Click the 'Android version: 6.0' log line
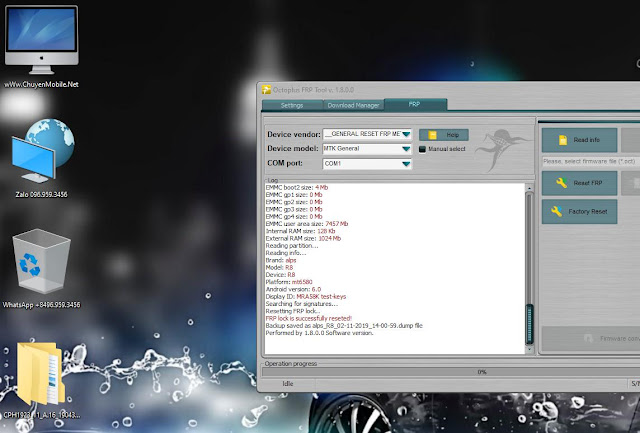This screenshot has width=640, height=433. tap(293, 289)
